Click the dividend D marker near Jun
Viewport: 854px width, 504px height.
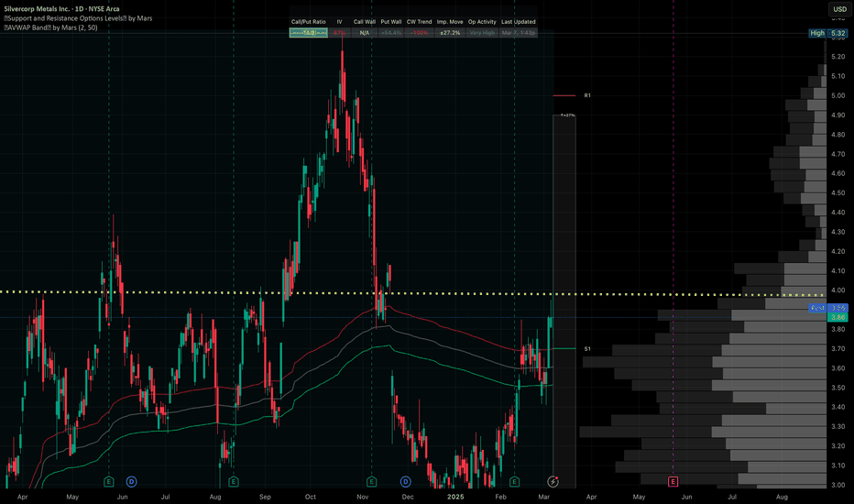pyautogui.click(x=131, y=482)
